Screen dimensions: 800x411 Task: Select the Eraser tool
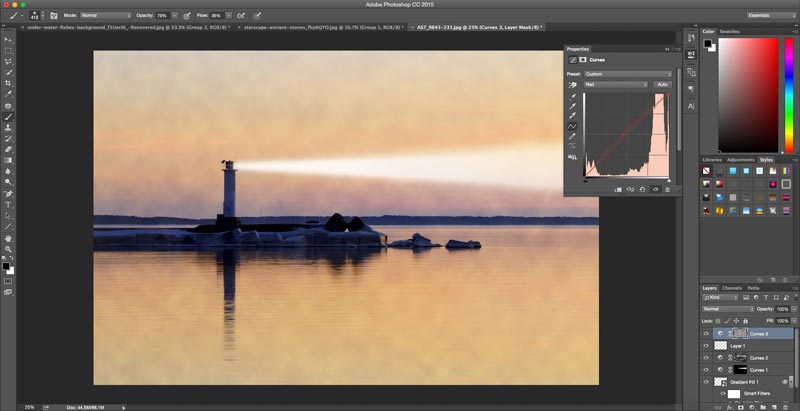pos(9,149)
